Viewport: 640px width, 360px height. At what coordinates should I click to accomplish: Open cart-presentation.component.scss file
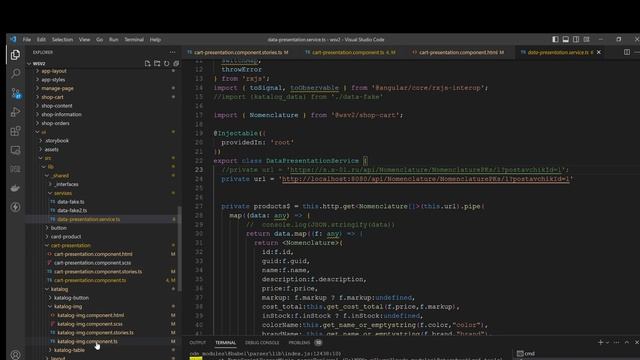(x=92, y=263)
